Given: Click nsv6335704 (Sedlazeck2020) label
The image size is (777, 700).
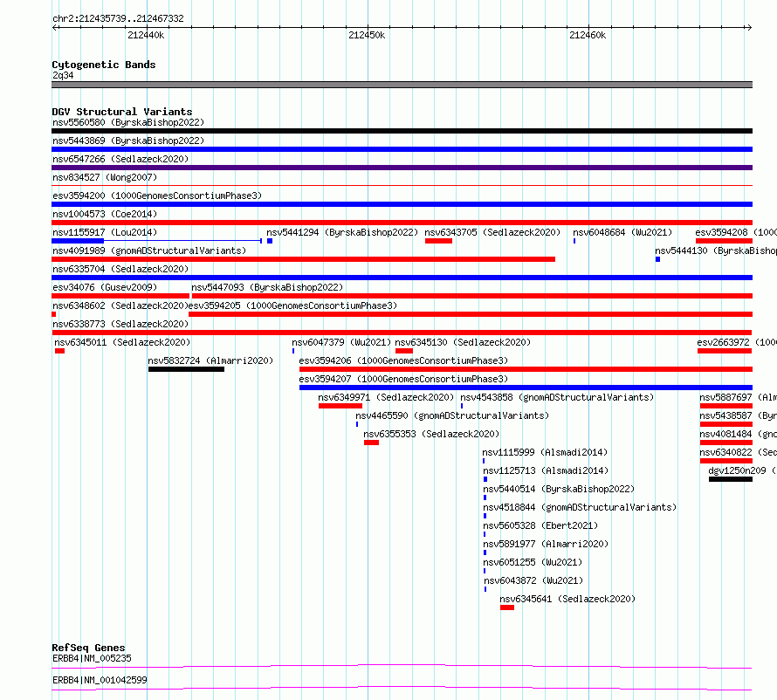Looking at the screenshot, I should (120, 269).
